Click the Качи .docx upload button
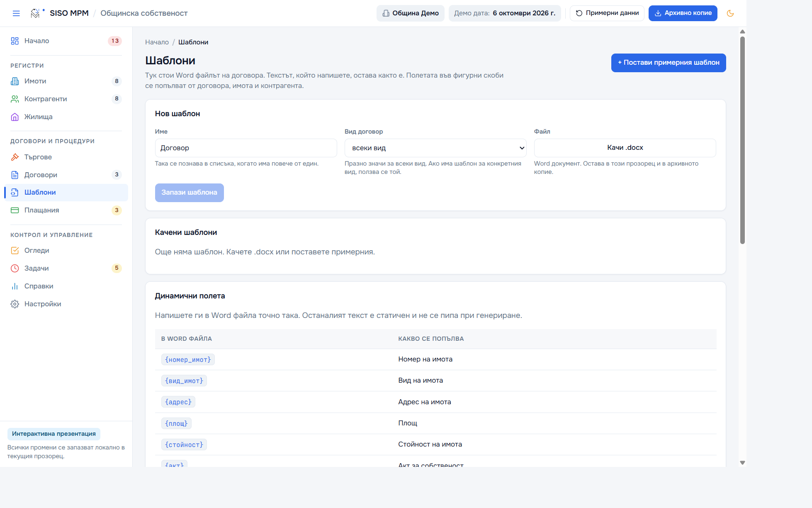812x508 pixels. [x=625, y=148]
